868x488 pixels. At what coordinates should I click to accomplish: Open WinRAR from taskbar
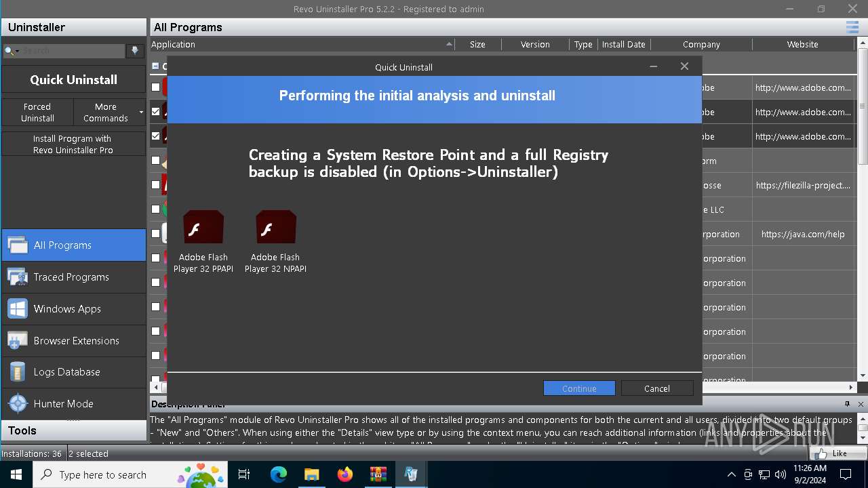click(378, 474)
